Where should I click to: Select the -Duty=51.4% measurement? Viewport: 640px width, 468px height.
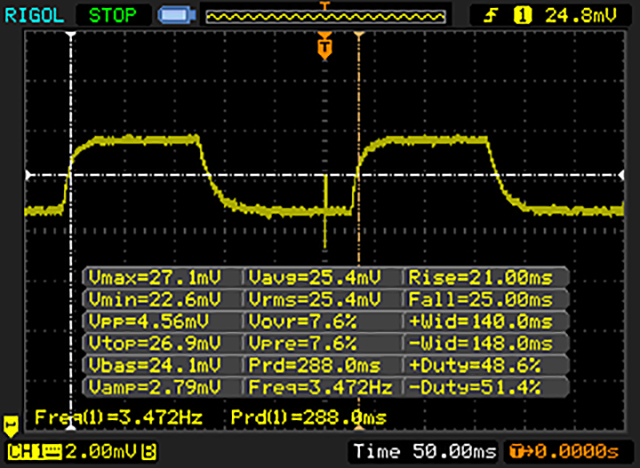[474, 387]
